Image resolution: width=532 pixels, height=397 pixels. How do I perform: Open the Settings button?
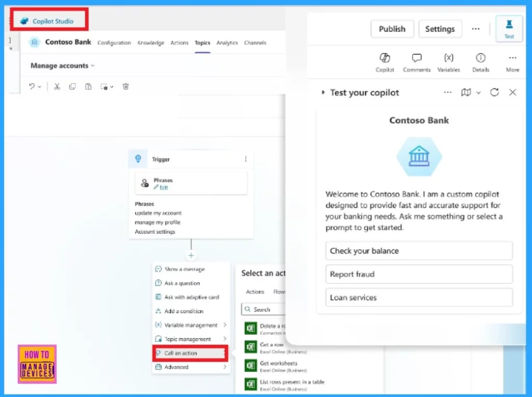click(440, 29)
